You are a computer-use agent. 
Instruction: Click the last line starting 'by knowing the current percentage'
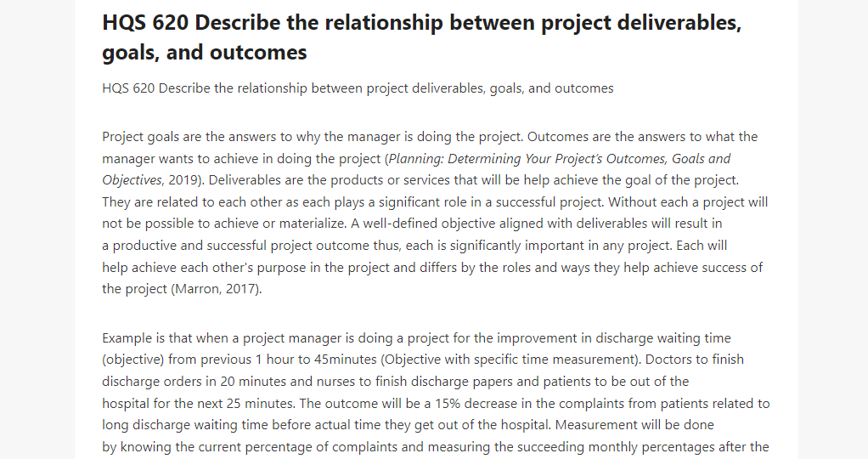click(435, 447)
